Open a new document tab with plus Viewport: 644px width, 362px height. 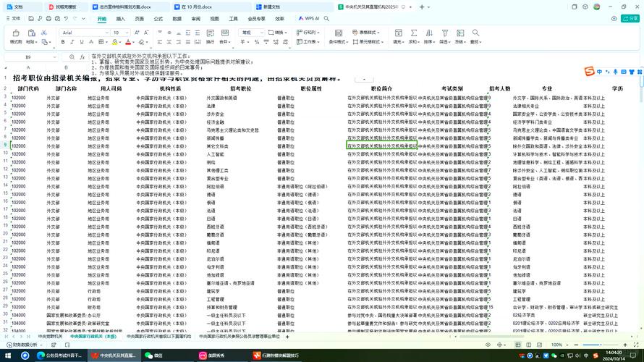(x=422, y=7)
